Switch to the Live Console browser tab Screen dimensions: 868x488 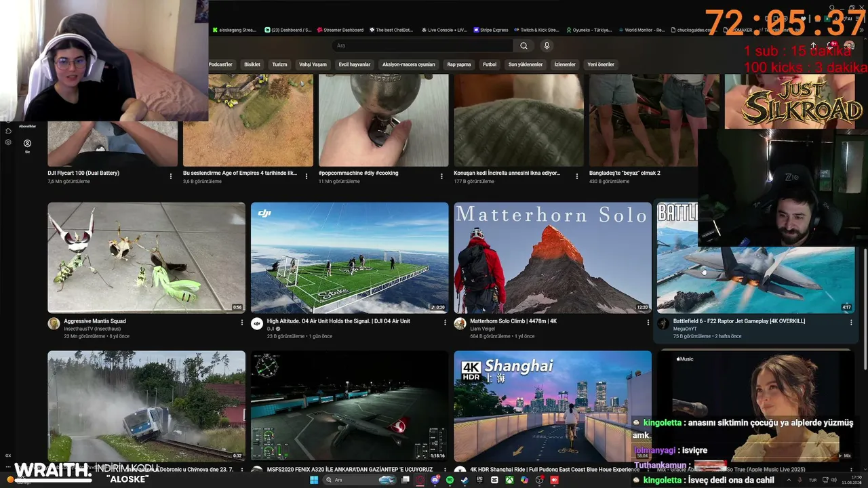pos(444,30)
